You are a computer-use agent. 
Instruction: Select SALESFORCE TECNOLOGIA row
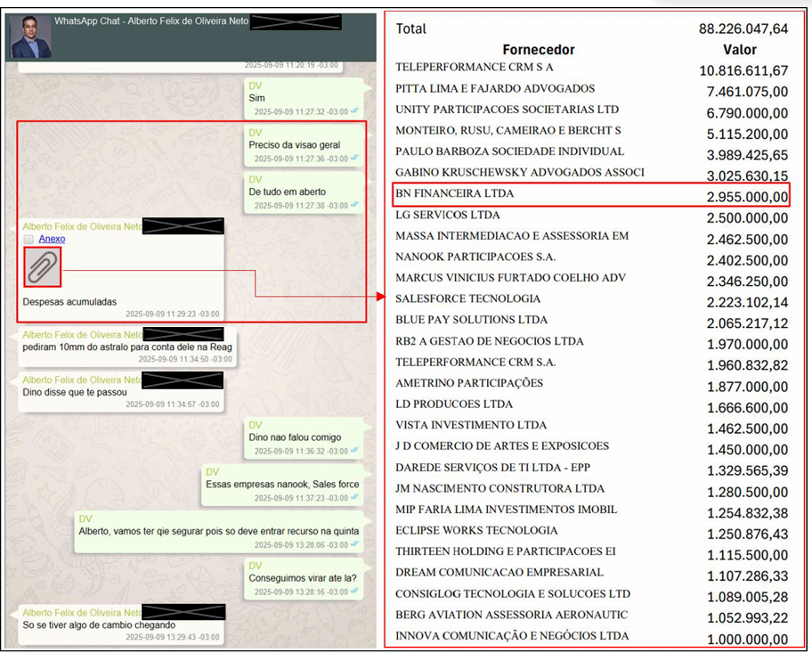(x=591, y=299)
